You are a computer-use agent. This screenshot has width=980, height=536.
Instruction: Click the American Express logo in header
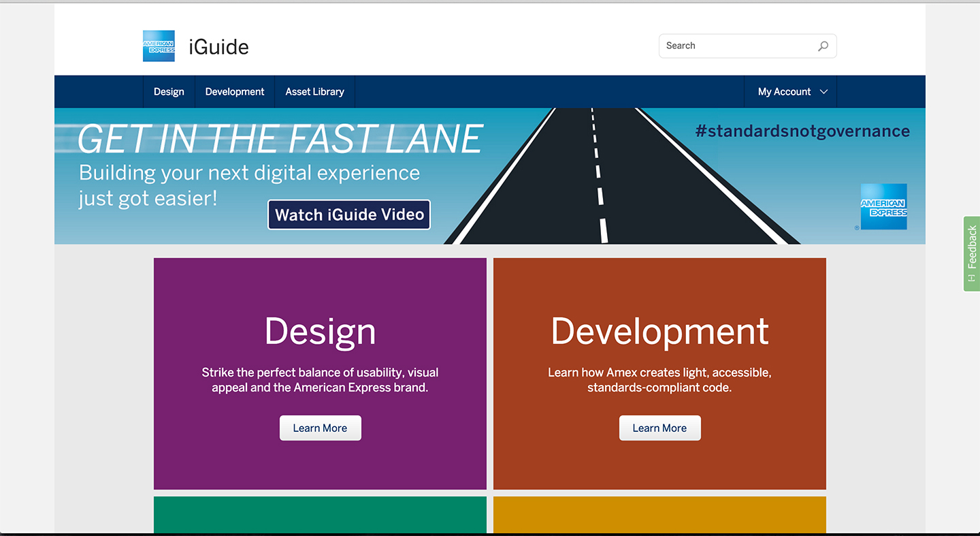point(159,46)
